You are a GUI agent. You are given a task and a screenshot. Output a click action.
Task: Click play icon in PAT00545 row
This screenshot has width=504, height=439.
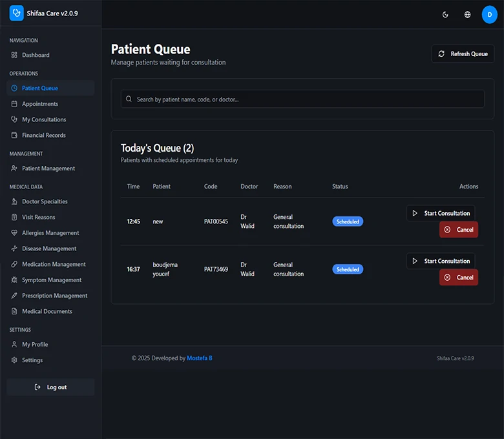pyautogui.click(x=415, y=213)
